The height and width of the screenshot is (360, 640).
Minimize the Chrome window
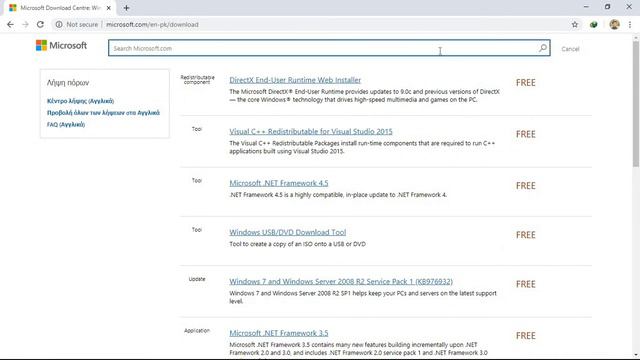(586, 7)
